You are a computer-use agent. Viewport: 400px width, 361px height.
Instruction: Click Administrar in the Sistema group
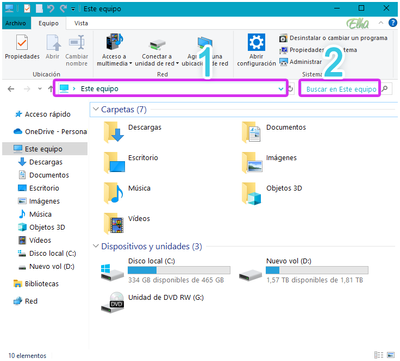click(301, 62)
